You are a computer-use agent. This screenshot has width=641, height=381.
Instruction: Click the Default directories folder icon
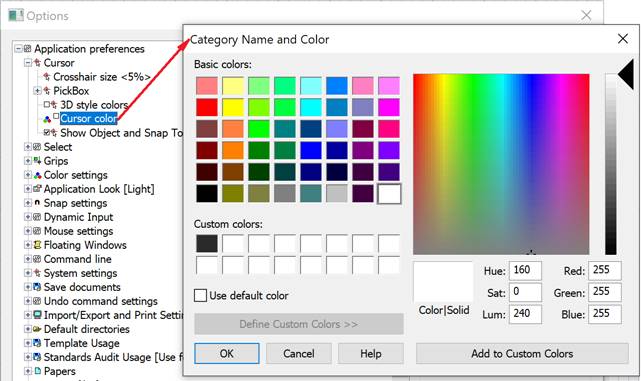tap(37, 329)
